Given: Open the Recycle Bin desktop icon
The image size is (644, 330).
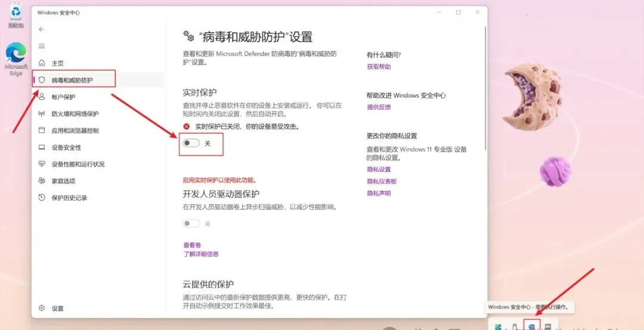Looking at the screenshot, I should [x=16, y=16].
